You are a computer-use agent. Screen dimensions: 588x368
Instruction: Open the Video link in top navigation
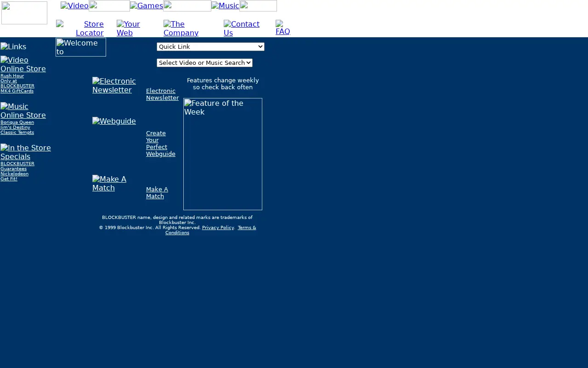coord(74,6)
